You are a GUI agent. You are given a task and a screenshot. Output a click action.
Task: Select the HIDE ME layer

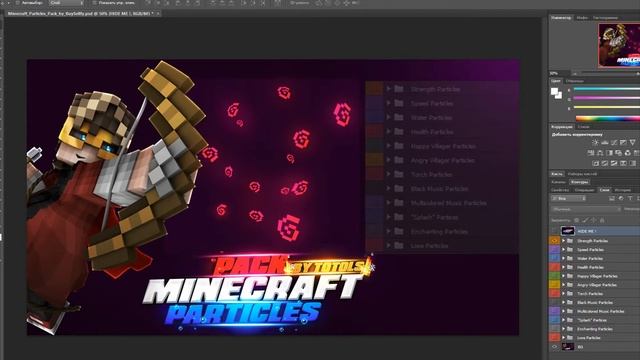[595, 231]
